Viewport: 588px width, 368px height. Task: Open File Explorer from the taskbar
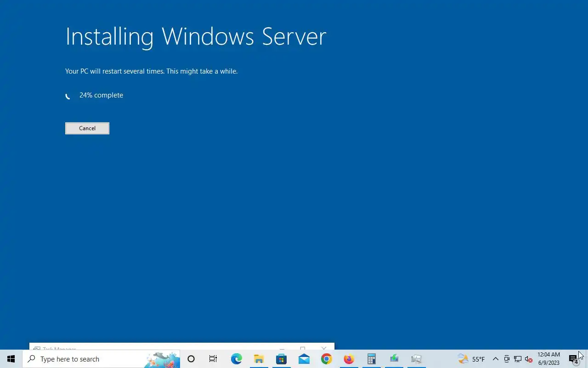pos(259,359)
